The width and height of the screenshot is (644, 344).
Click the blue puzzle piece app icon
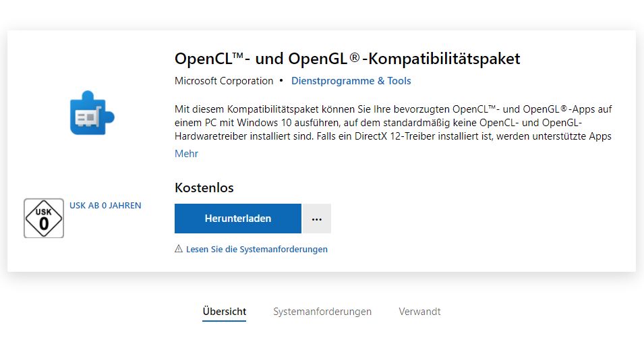click(92, 113)
